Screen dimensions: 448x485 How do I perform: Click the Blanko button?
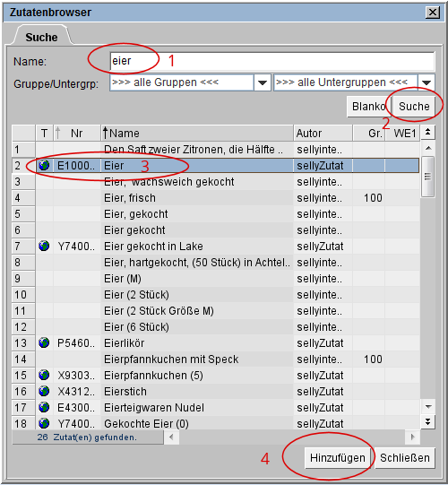369,107
